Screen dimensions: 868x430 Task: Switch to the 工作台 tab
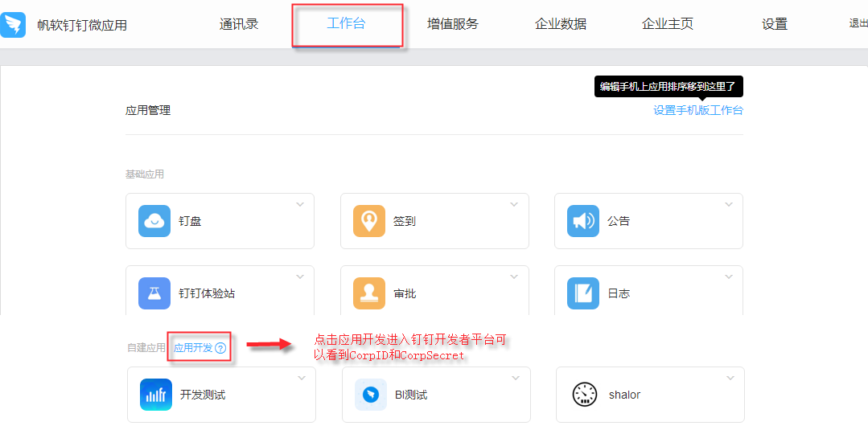point(346,24)
